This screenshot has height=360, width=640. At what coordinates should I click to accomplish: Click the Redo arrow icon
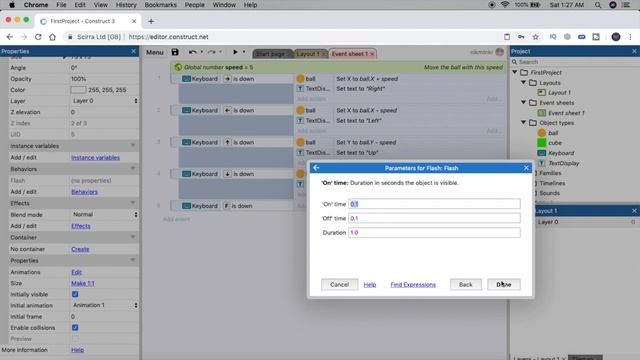[x=211, y=52]
